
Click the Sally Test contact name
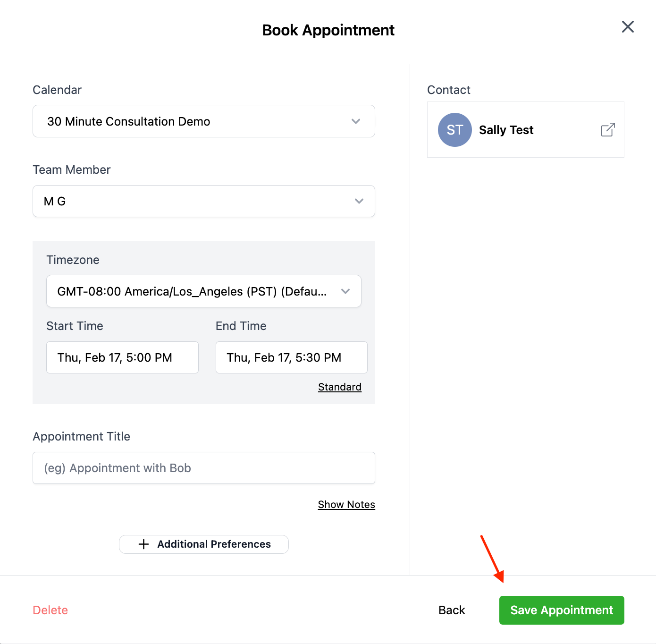point(506,130)
